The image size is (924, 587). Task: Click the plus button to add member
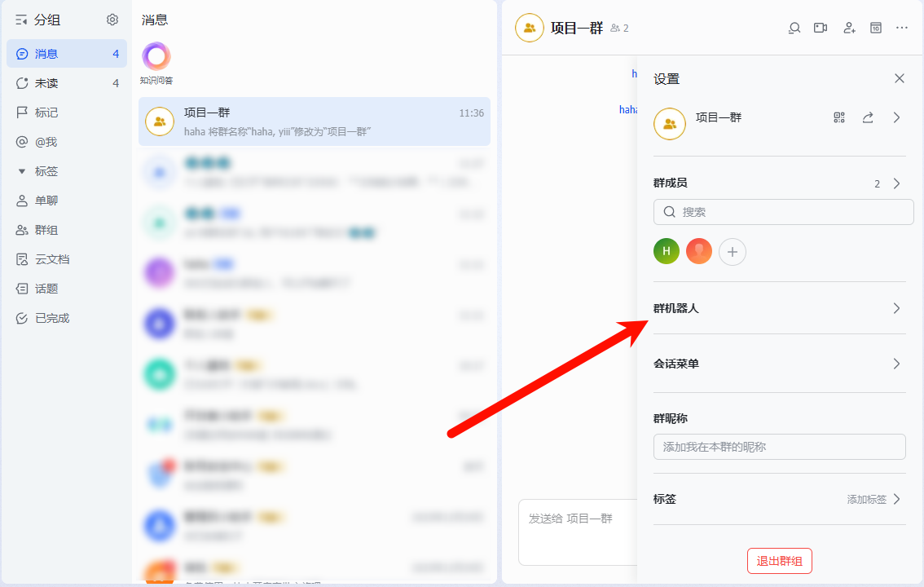tap(733, 252)
